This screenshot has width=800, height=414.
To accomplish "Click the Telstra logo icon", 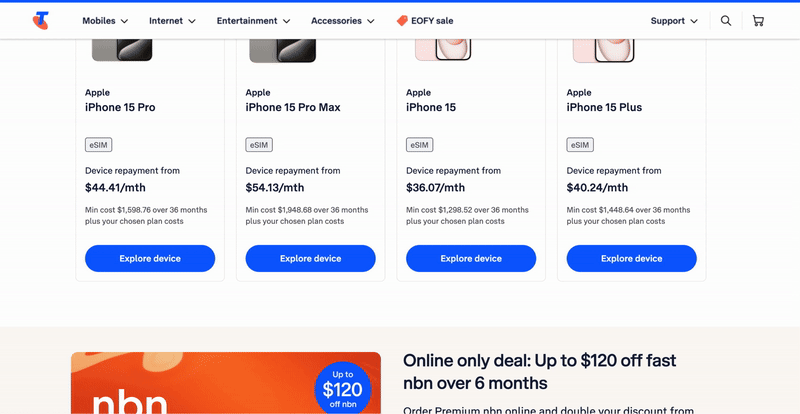I will (x=41, y=20).
